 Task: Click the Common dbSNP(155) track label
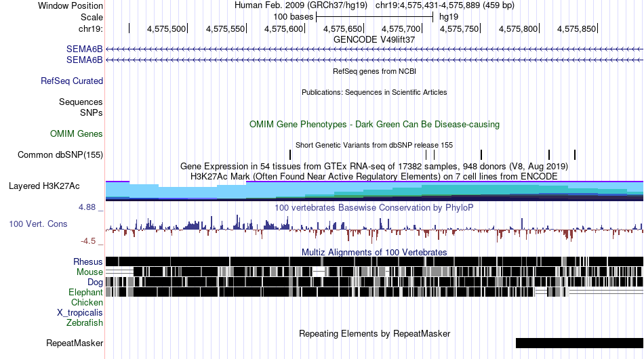[60, 154]
